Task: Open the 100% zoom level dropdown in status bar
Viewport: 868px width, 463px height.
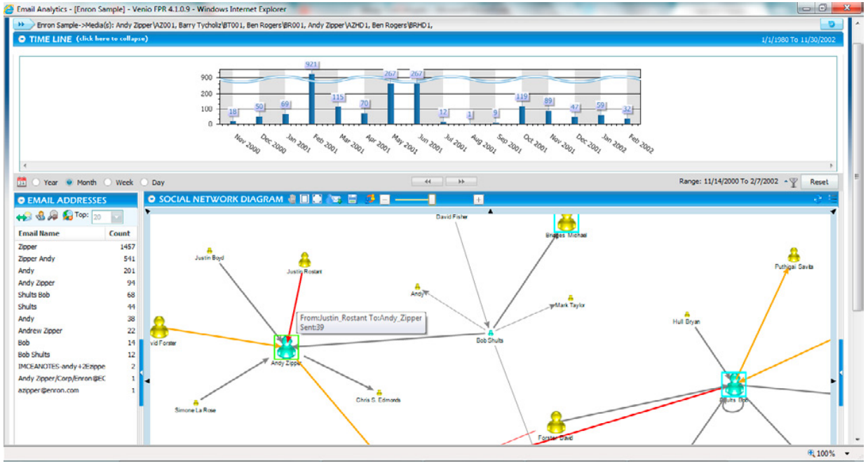Action: click(847, 453)
